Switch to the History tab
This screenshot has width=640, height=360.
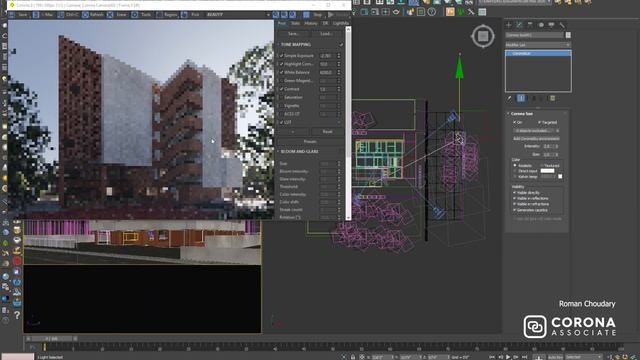[311, 23]
